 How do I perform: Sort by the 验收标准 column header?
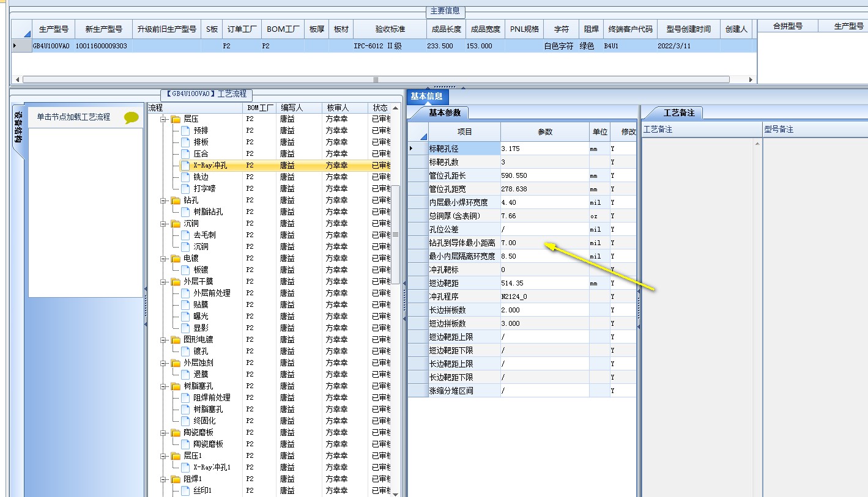[x=390, y=29]
